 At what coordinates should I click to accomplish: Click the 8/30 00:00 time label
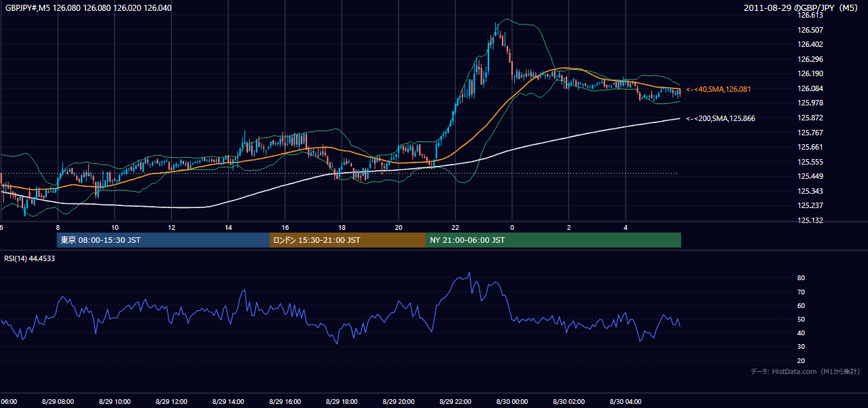[x=512, y=402]
